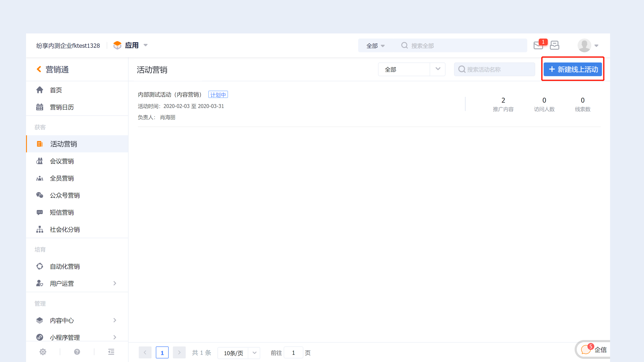Click the 活动时间 date range text

[181, 106]
